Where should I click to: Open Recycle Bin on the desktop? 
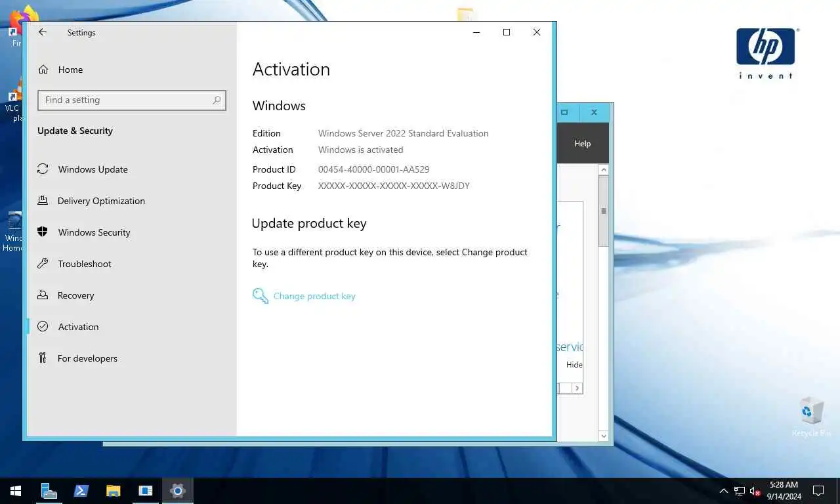[811, 417]
